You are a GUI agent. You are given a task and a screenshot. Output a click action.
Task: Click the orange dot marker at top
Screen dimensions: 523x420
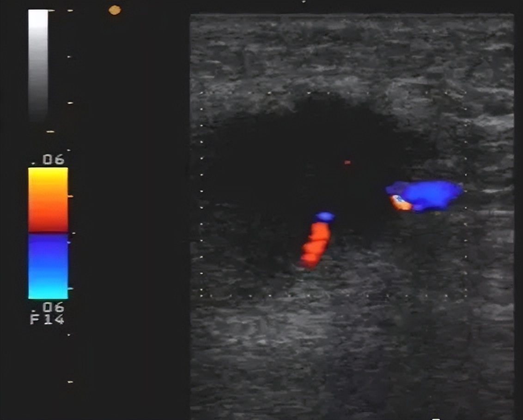click(x=115, y=10)
